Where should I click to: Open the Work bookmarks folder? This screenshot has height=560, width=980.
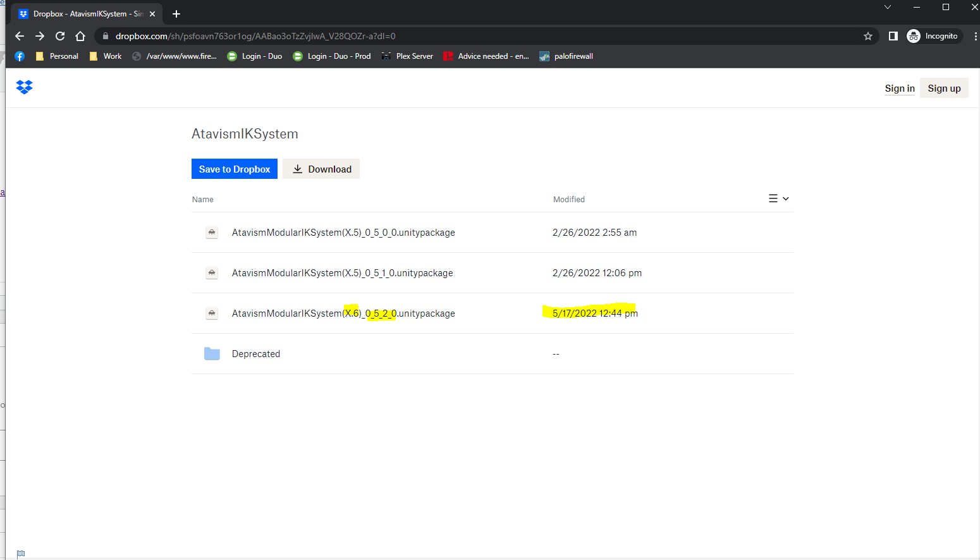(106, 56)
